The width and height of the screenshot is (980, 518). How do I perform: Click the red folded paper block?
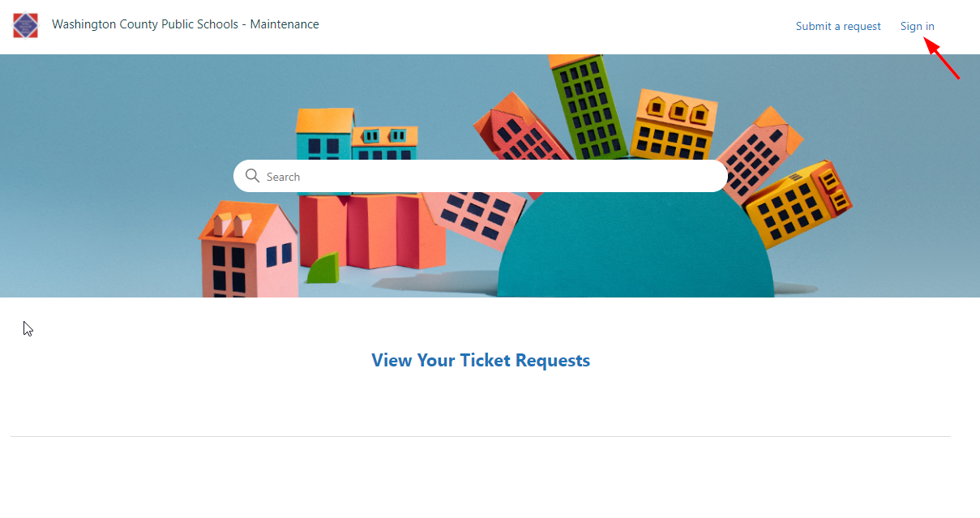click(369, 231)
